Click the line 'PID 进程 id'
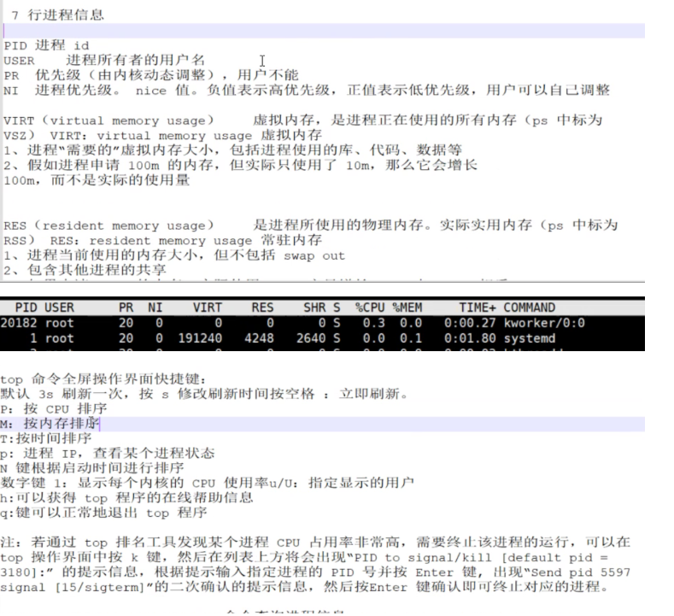This screenshot has width=674, height=616. click(46, 45)
